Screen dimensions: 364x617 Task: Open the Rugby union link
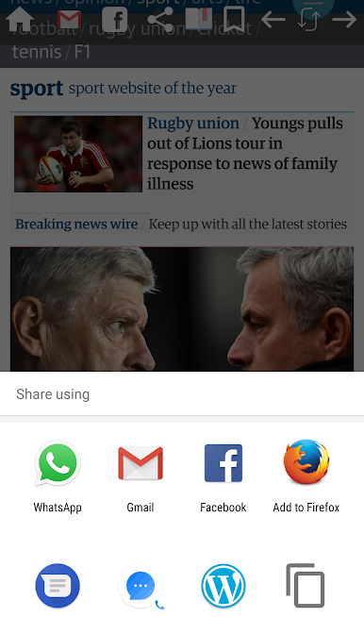[193, 124]
